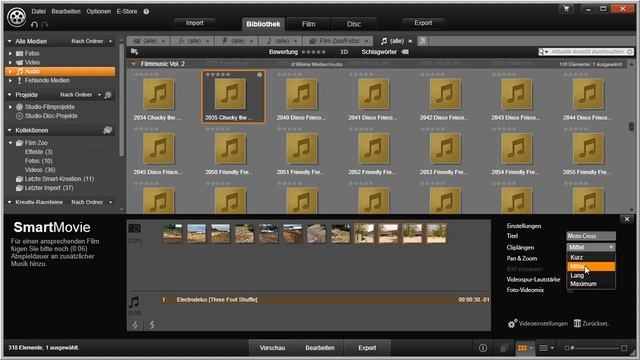Click the Projekte add icon
This screenshot has width=640, height=360.
pyautogui.click(x=108, y=95)
